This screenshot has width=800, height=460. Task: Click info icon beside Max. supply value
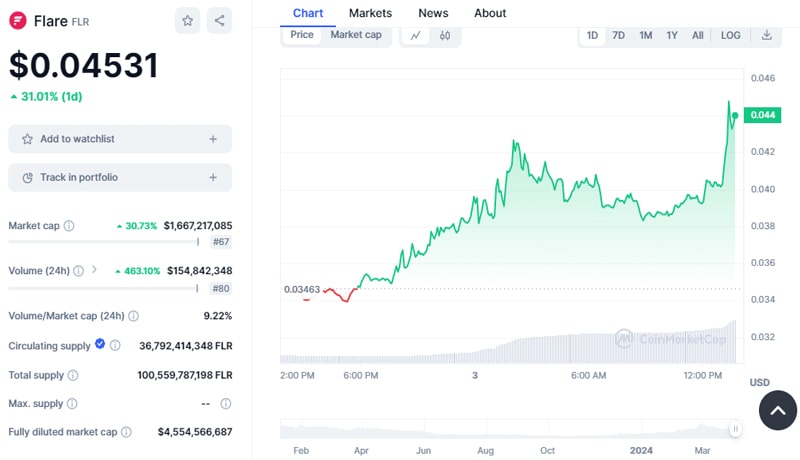tap(226, 404)
